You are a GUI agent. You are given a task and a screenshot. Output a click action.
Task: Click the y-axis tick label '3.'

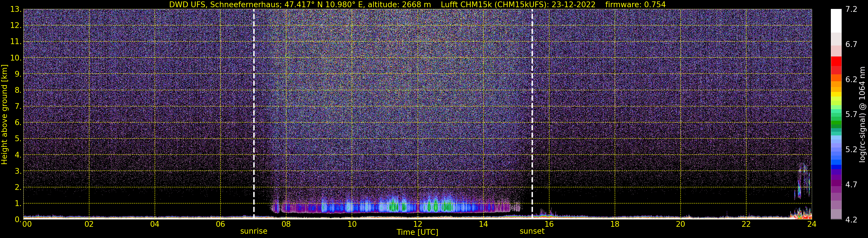pos(18,171)
